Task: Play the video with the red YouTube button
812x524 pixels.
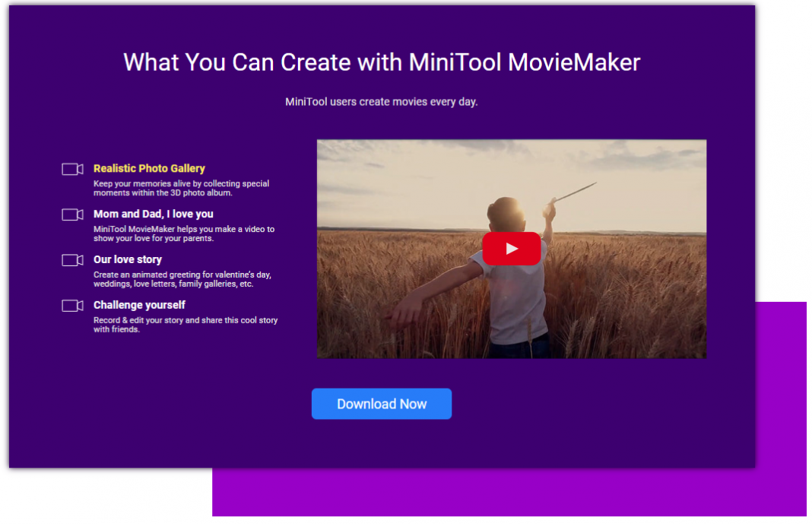Action: coord(512,249)
